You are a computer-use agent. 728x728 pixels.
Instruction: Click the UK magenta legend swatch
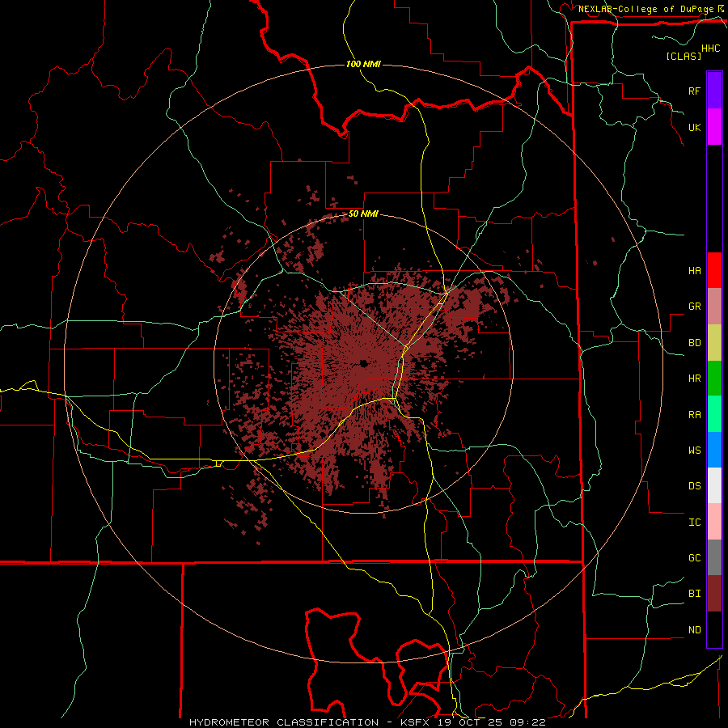(714, 127)
